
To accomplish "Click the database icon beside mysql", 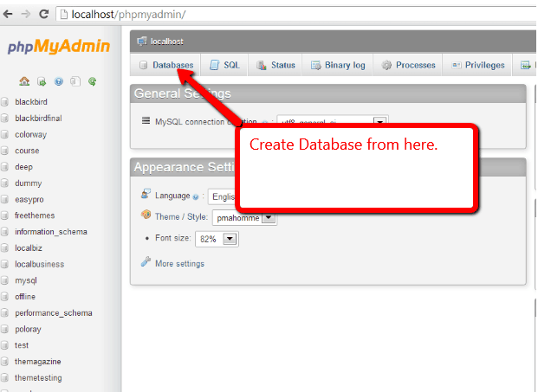I will (x=4, y=280).
